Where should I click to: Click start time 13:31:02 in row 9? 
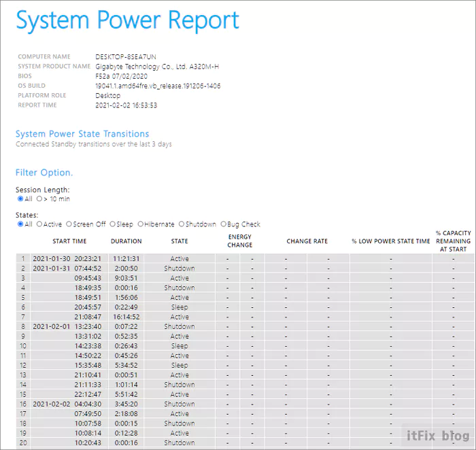(x=88, y=336)
